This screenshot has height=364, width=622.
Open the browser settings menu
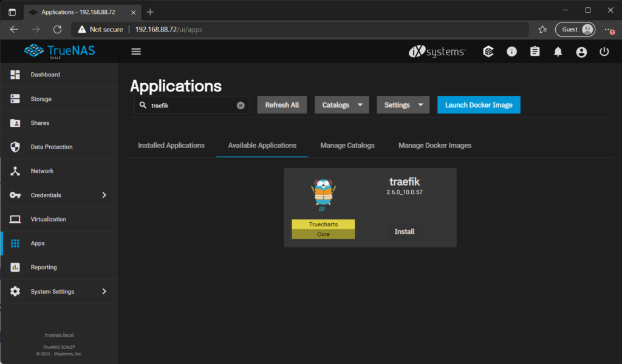pos(609,29)
